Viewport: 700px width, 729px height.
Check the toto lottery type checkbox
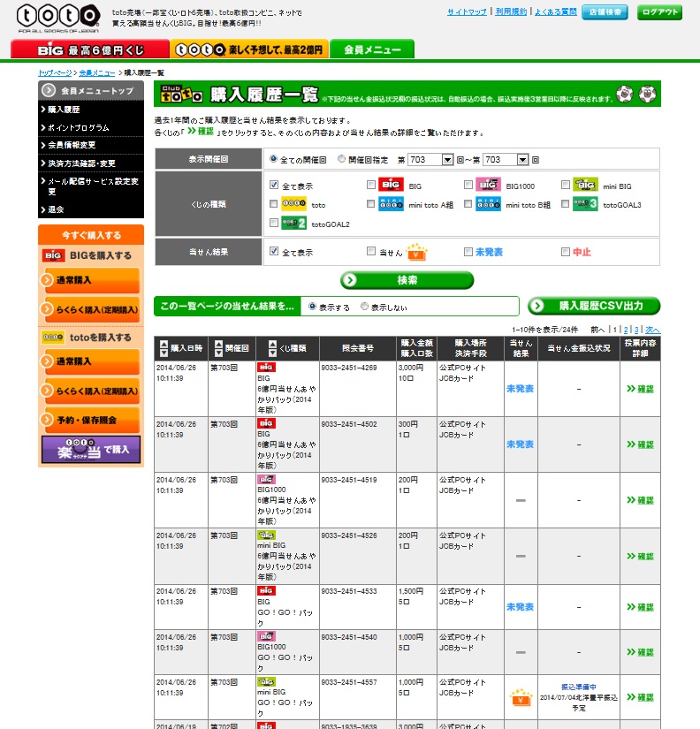pyautogui.click(x=273, y=203)
